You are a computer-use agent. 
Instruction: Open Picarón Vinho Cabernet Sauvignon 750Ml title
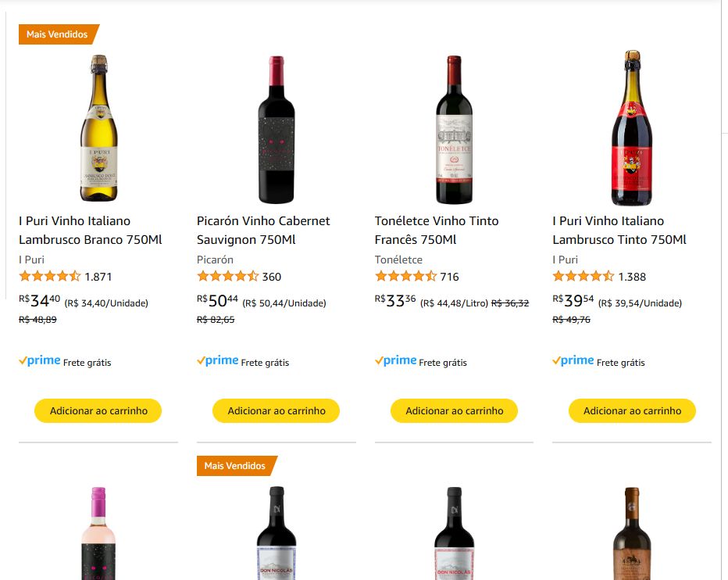tap(263, 231)
